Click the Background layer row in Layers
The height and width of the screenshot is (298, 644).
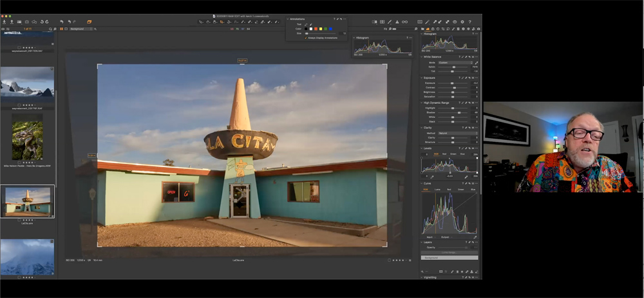[x=450, y=257]
